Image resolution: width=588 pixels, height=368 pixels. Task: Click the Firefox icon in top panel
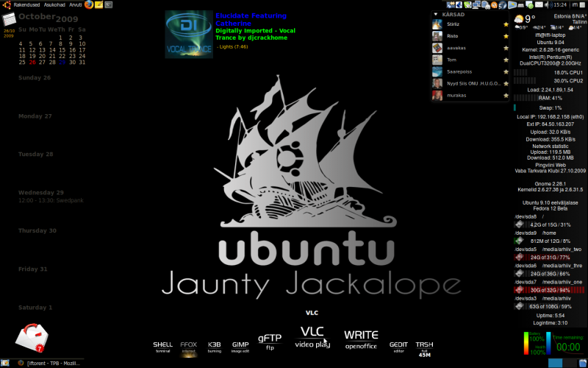pos(89,4)
